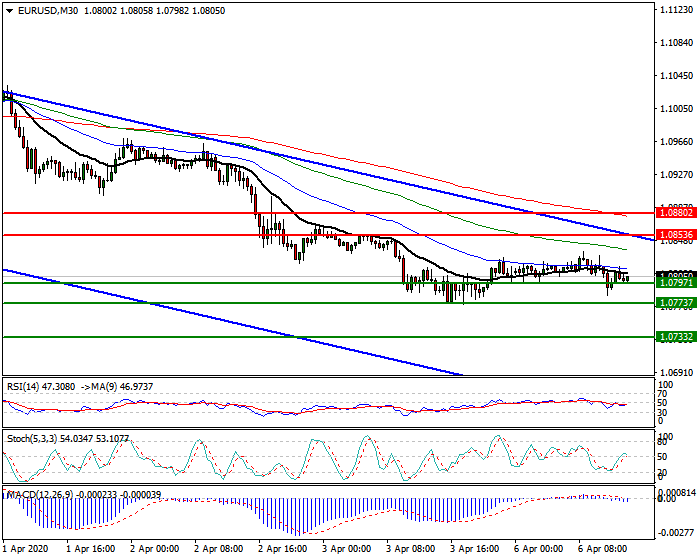Click the 6 Apr 08:00 time label
Viewport: 700px width, 560px height.
pyautogui.click(x=603, y=549)
